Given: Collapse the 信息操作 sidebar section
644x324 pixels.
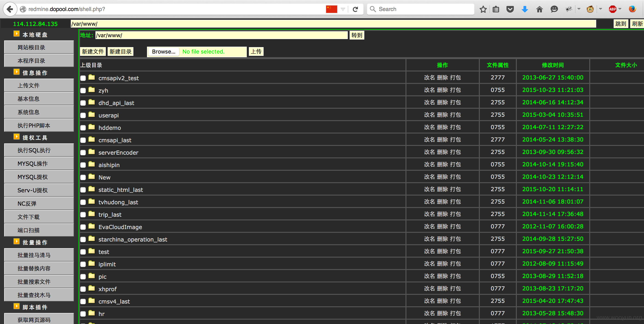Looking at the screenshot, I should 17,72.
